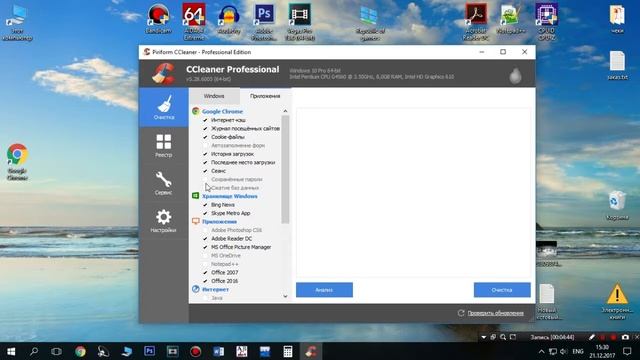The width and height of the screenshot is (640, 360).
Task: Open taskbar search magnifier
Action: [34, 351]
